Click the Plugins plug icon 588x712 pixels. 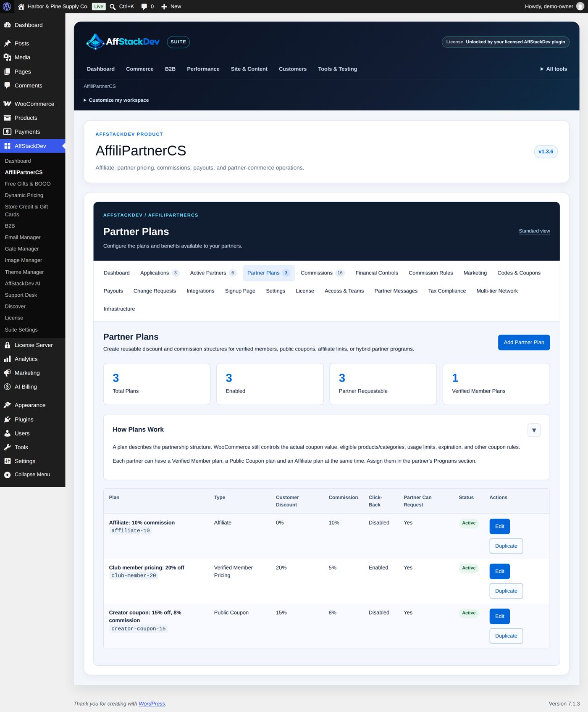[x=8, y=419]
